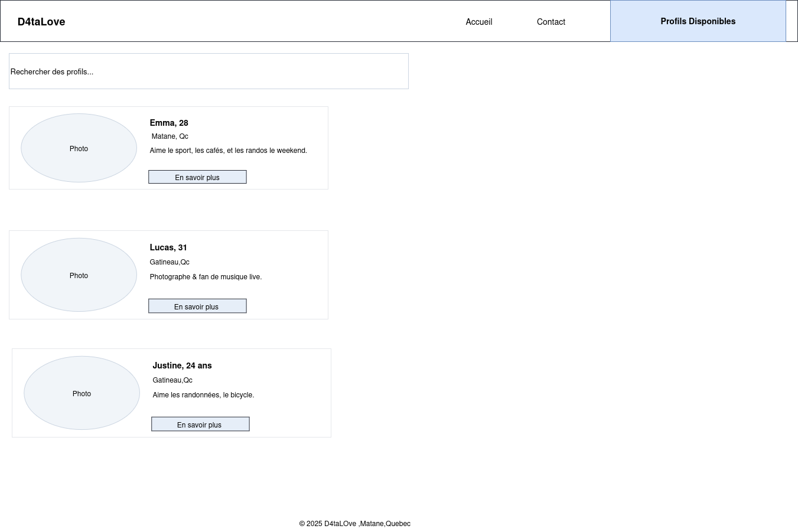Click Justine's Gatineau,Qc location text

click(172, 380)
